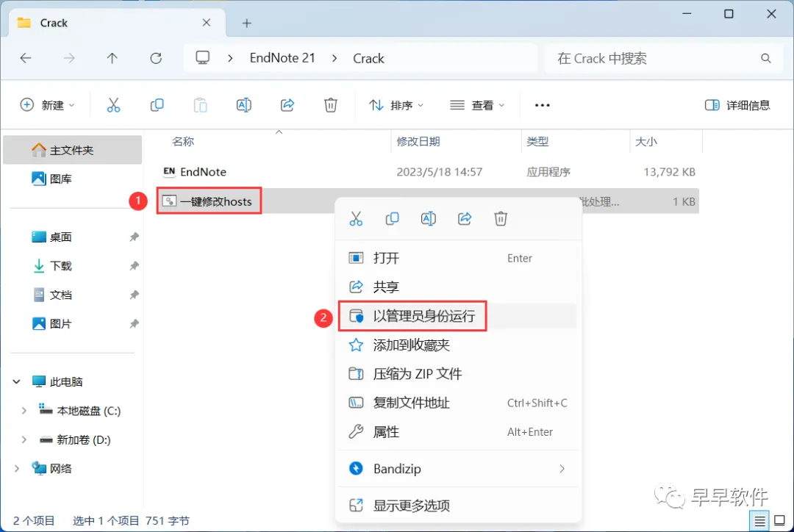Open the toolbar's three-dot more options menu
The width and height of the screenshot is (794, 532).
coord(543,105)
